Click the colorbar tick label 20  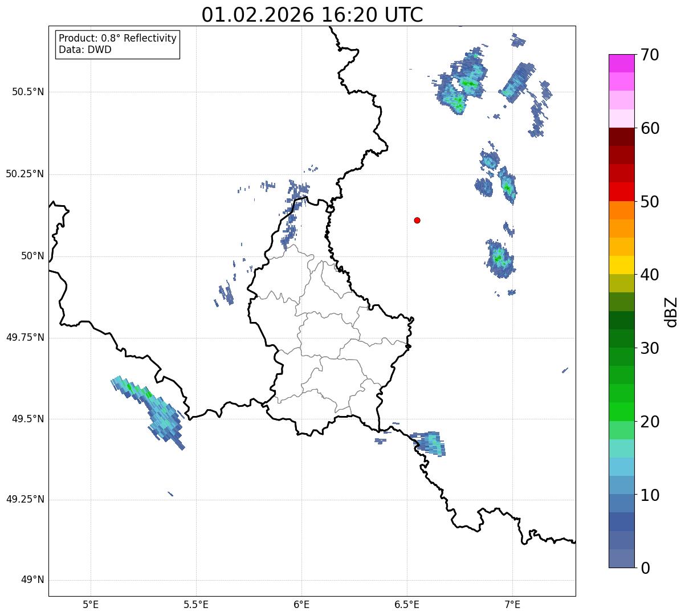[x=650, y=422]
